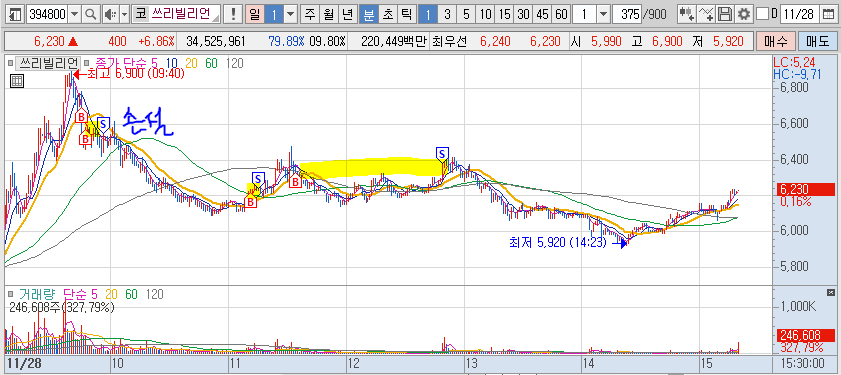Click the small square before 거래량 label

(10, 294)
